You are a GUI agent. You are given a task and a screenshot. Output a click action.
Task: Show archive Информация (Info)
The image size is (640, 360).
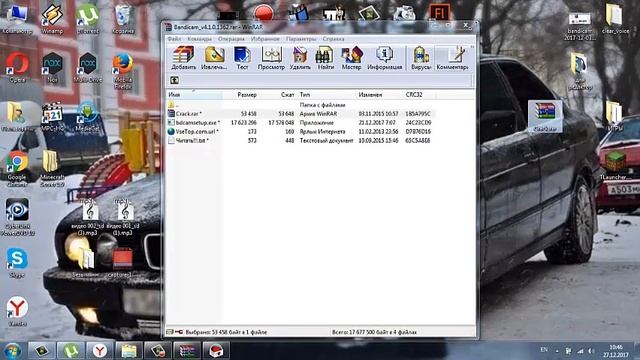(384, 58)
